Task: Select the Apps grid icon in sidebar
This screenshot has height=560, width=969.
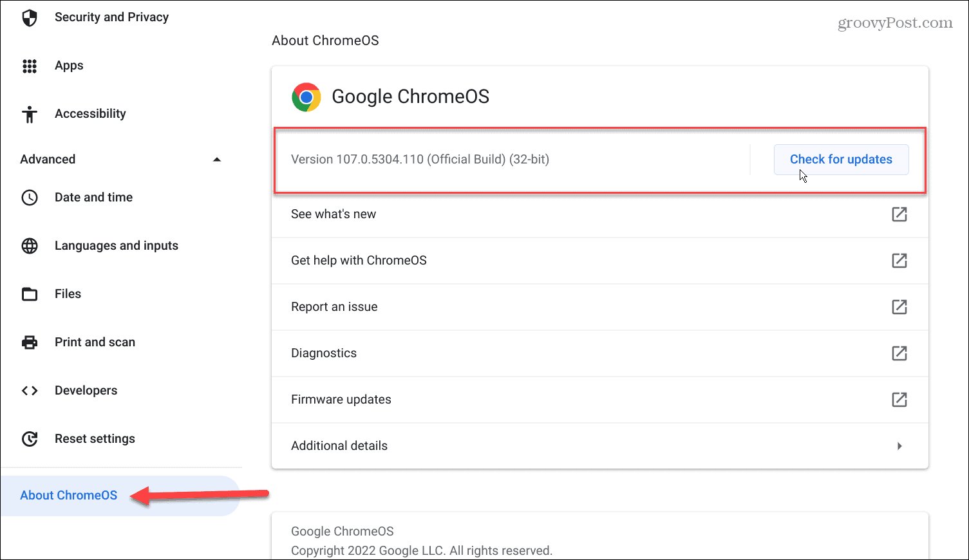Action: click(x=30, y=65)
